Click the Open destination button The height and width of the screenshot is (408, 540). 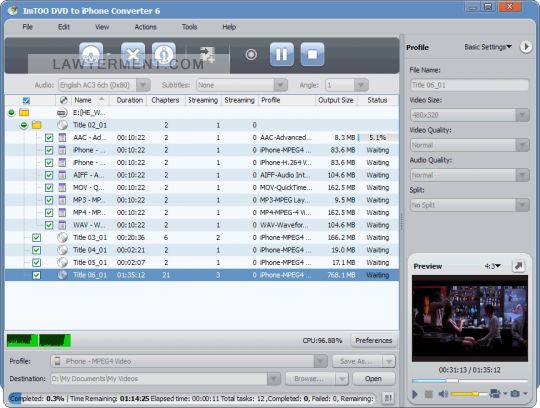373,379
